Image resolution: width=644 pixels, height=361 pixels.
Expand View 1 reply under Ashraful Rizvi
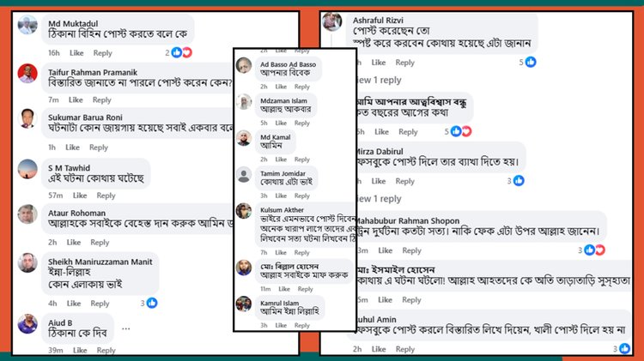pyautogui.click(x=379, y=80)
